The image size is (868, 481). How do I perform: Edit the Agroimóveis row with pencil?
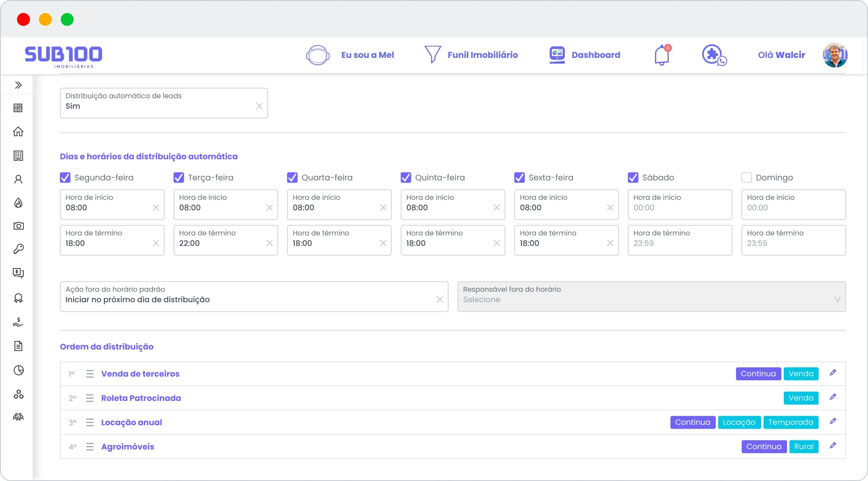[x=833, y=446]
